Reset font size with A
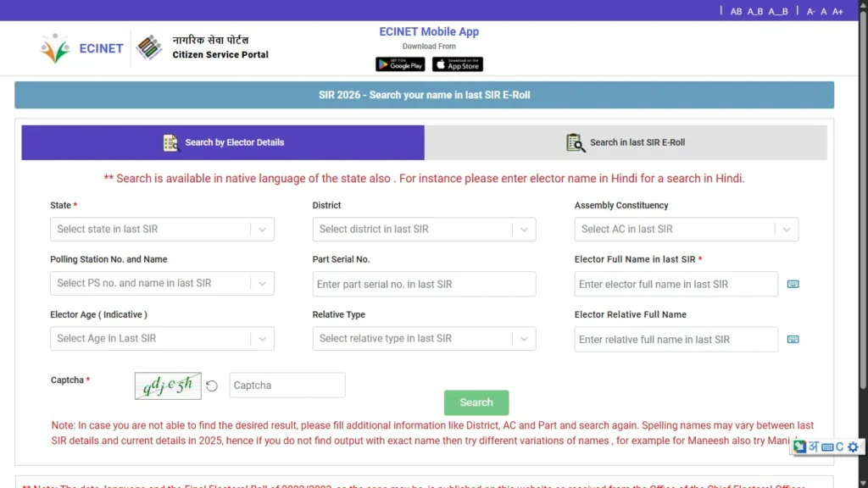 [824, 11]
